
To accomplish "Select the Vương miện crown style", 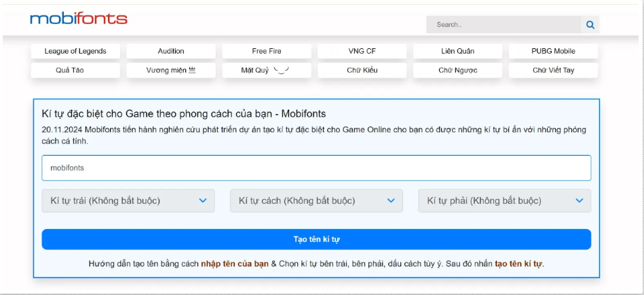I will (171, 70).
